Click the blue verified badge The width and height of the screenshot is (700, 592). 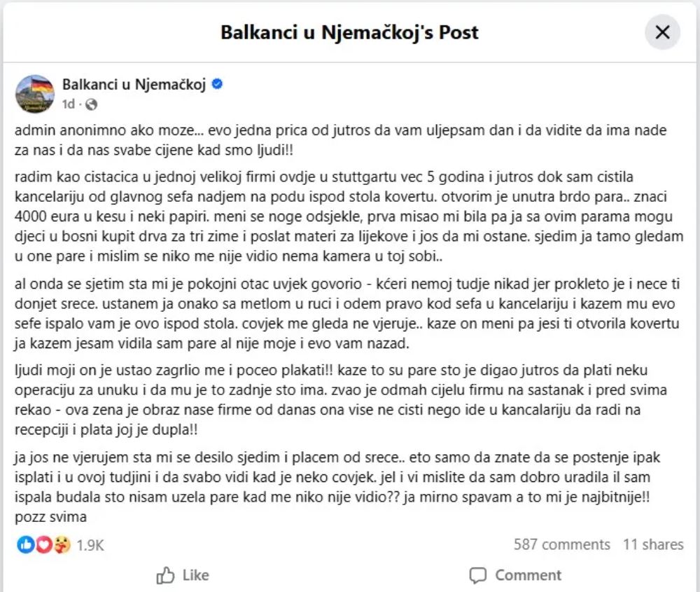pos(217,85)
